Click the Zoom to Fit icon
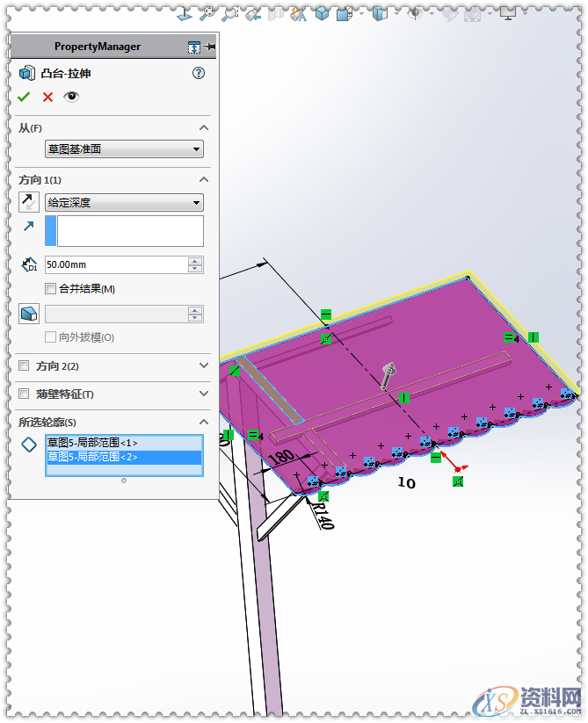 (x=207, y=14)
